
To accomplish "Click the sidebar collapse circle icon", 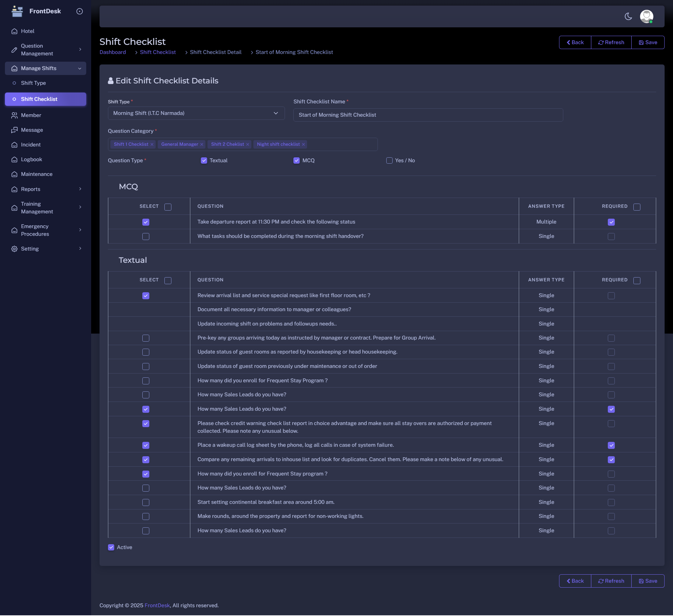I will [80, 11].
